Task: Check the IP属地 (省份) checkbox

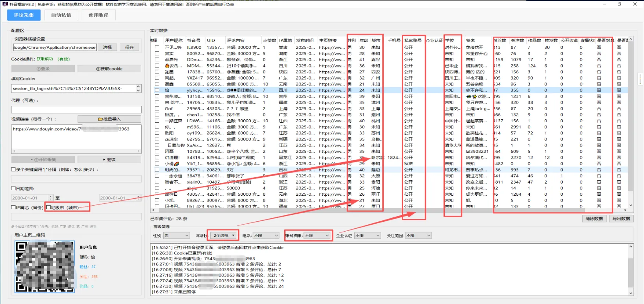Action: pyautogui.click(x=13, y=207)
